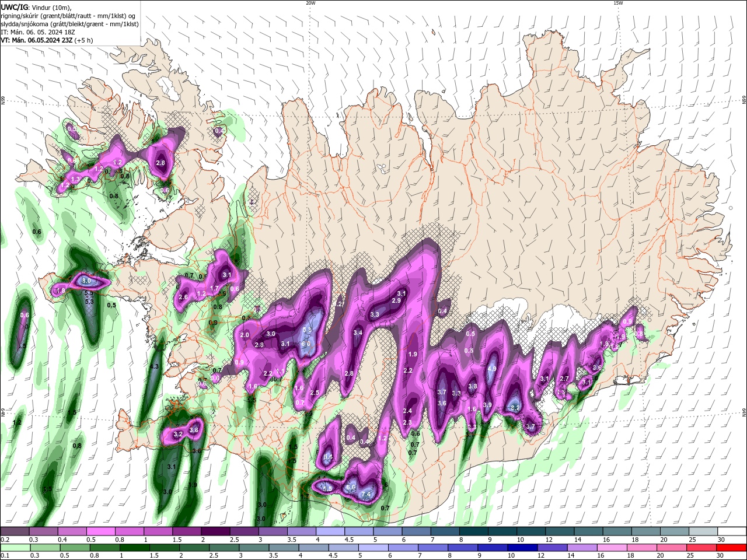
Task: Select dark purple snow swatch for 2–2.5 mm
Action: click(x=215, y=531)
